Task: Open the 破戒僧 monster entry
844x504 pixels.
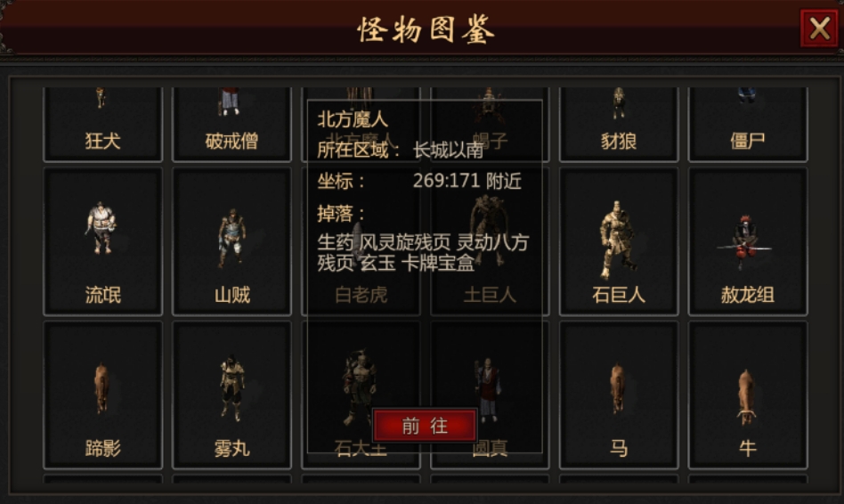Action: [x=231, y=124]
